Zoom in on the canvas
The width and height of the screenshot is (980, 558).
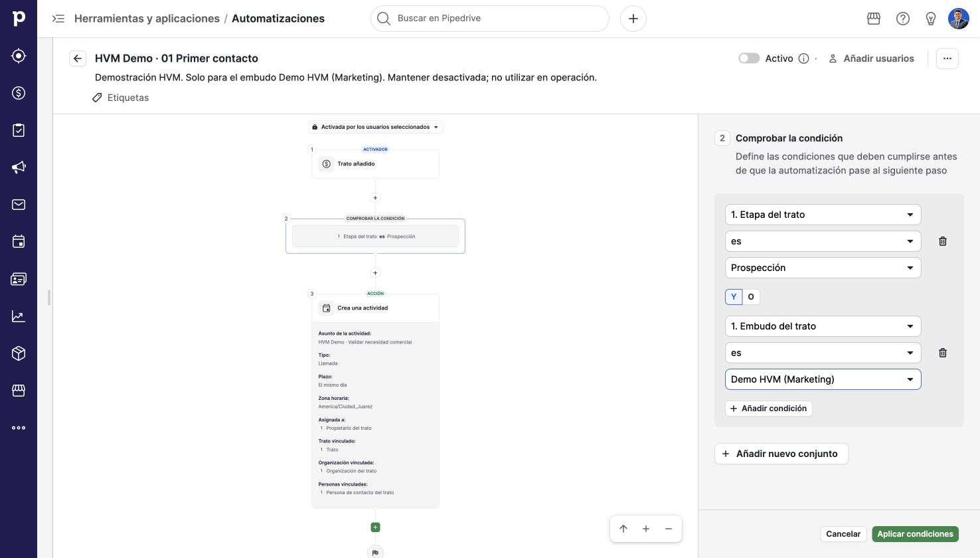[646, 529]
